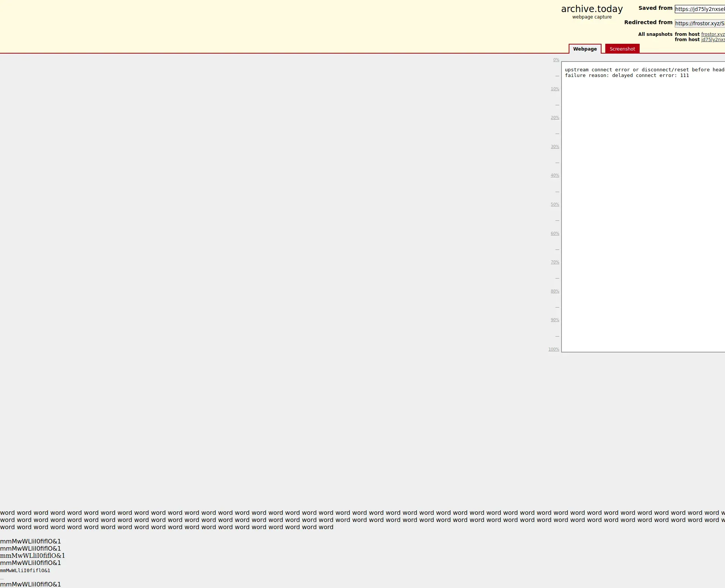The width and height of the screenshot is (725, 588).
Task: Switch to the Webpage tab
Action: 585,49
